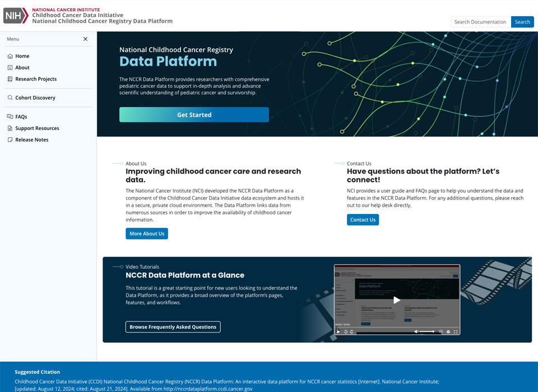Click the header title 'National Childhood Cancer Registry Data Platform'
This screenshot has width=538, height=392.
coord(102,21)
